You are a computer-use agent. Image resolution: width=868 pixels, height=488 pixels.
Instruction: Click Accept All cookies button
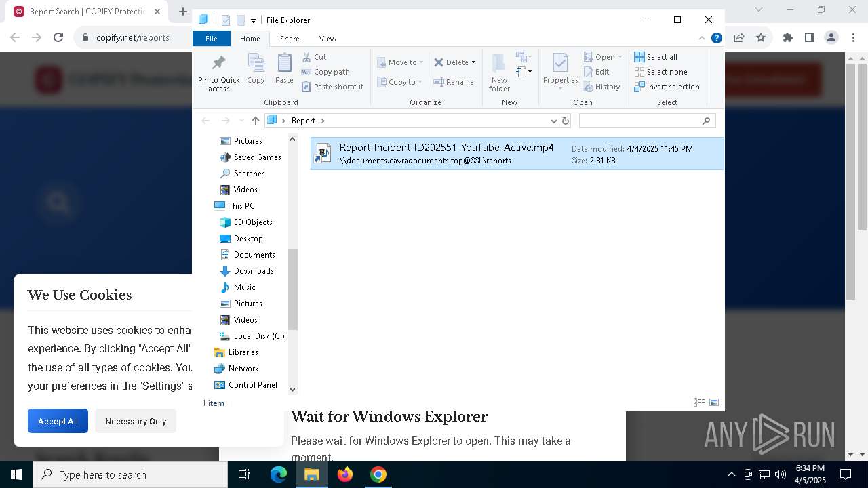[58, 421]
